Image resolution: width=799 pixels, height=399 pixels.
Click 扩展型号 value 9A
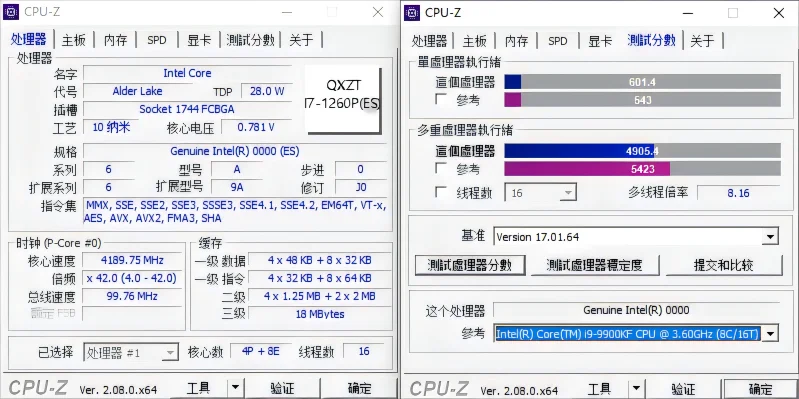coord(237,187)
